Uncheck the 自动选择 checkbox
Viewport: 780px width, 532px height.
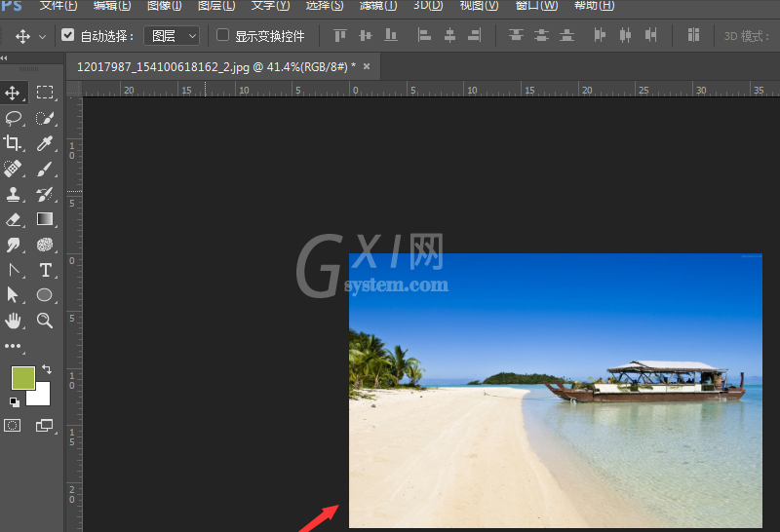click(68, 35)
